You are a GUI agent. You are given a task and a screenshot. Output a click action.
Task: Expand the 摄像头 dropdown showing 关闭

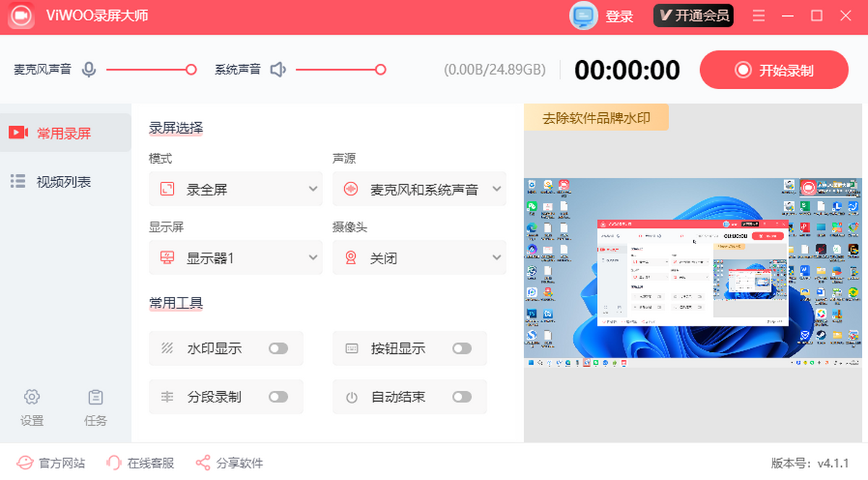(420, 258)
